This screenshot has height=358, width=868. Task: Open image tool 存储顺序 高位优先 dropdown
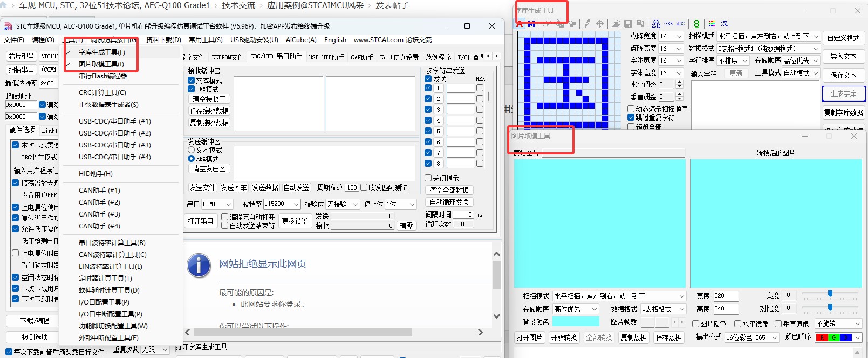[576, 309]
